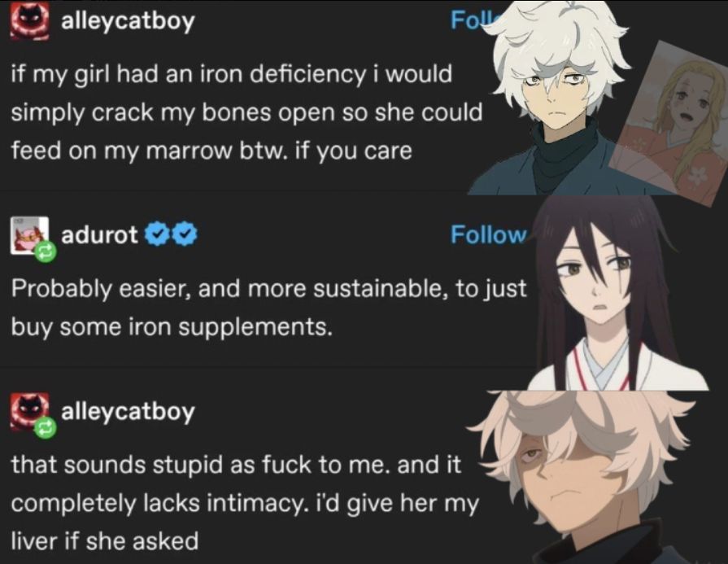This screenshot has width=728, height=564.
Task: Click the tan-skinned blond character at bottom
Action: point(599,478)
